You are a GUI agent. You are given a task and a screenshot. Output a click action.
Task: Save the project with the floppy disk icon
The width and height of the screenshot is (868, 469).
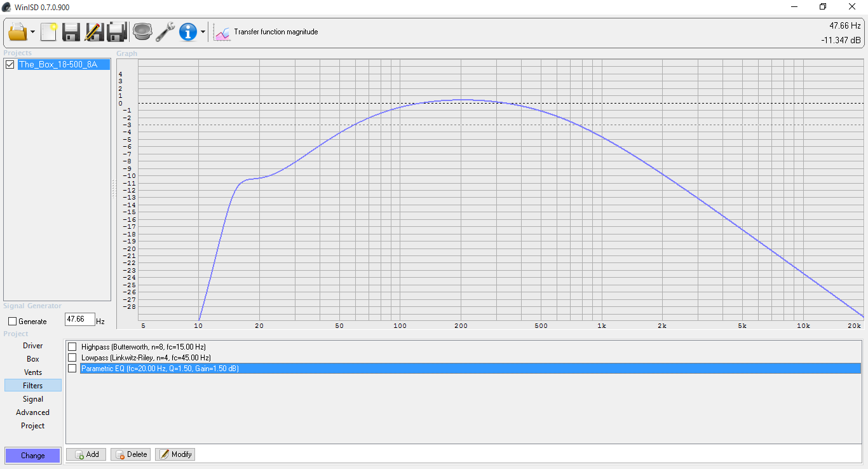[71, 31]
